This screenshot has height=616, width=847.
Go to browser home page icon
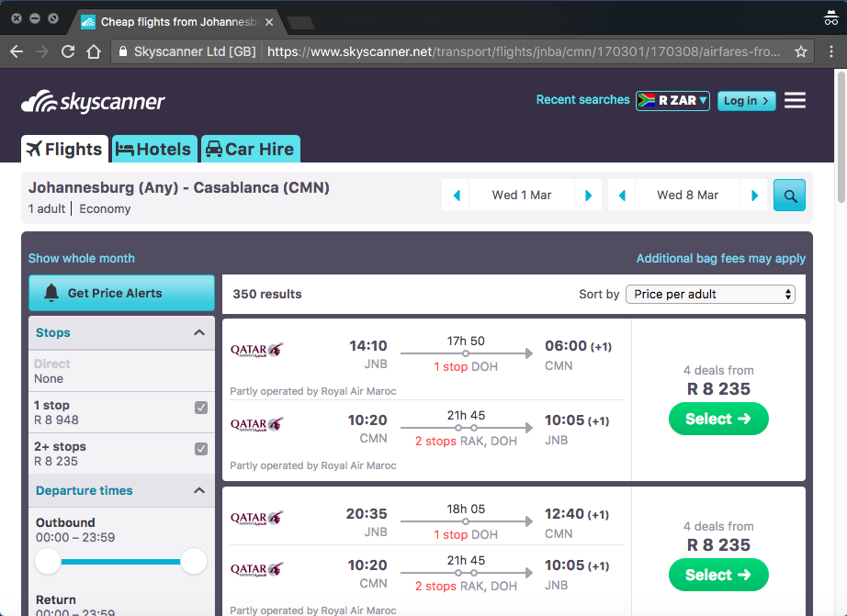tap(94, 51)
